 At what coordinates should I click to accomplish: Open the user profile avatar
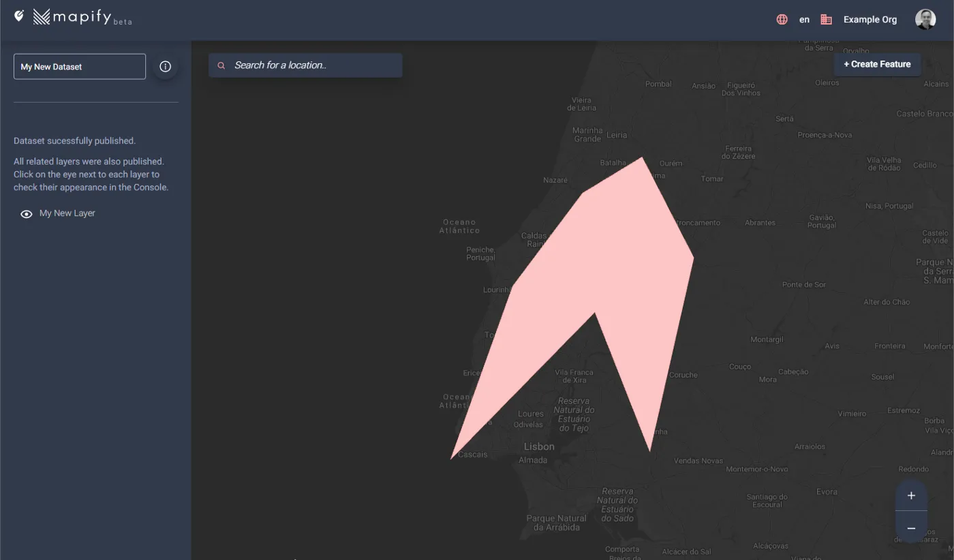tap(925, 19)
